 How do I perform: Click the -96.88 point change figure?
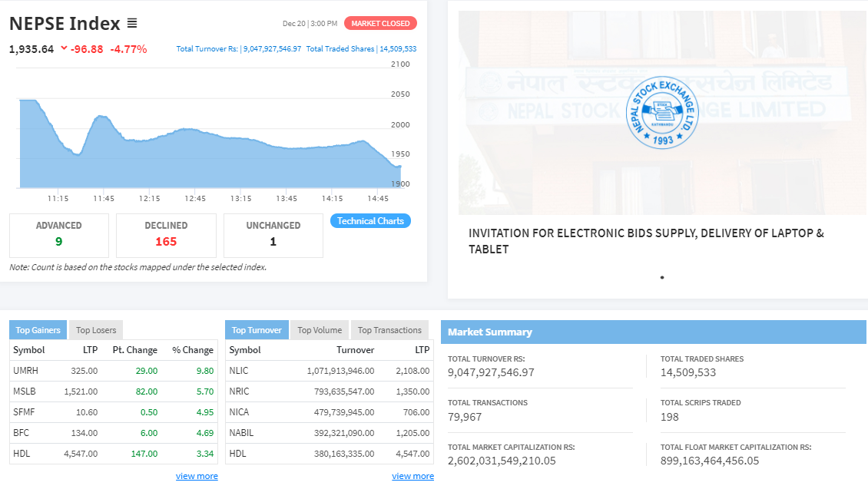pyautogui.click(x=87, y=49)
